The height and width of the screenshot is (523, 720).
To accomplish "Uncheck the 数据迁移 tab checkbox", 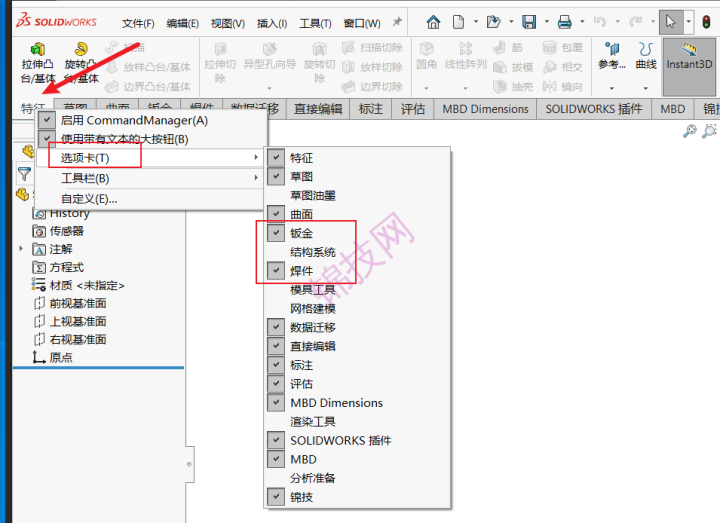I will [276, 327].
